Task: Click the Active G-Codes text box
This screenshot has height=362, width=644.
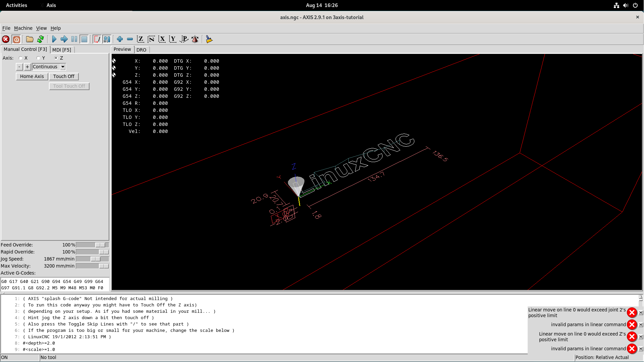Action: coord(55,285)
